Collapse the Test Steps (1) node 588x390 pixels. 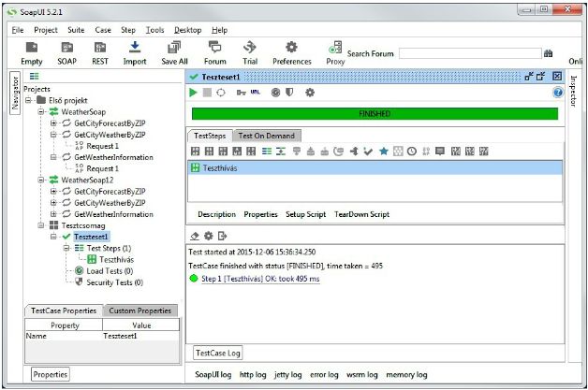[x=66, y=248]
